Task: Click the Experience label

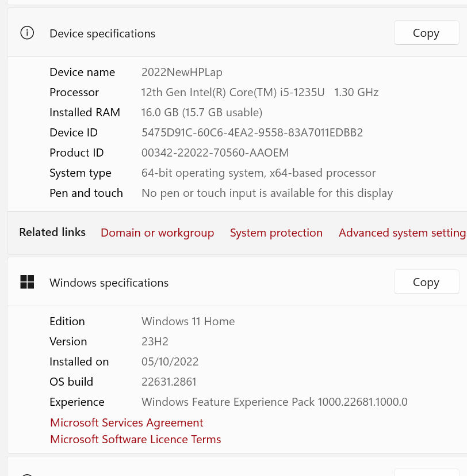Action: [x=76, y=402]
